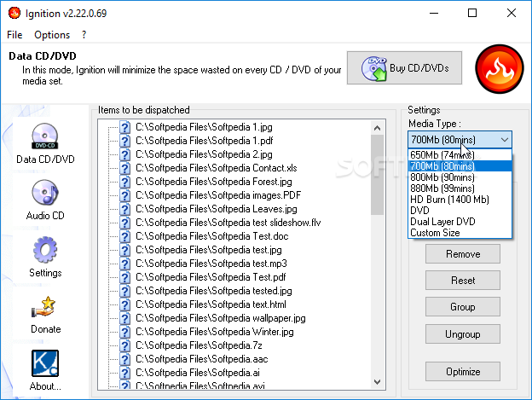
Task: Select the Softpedia Winter.jpg path text
Action: (215, 332)
